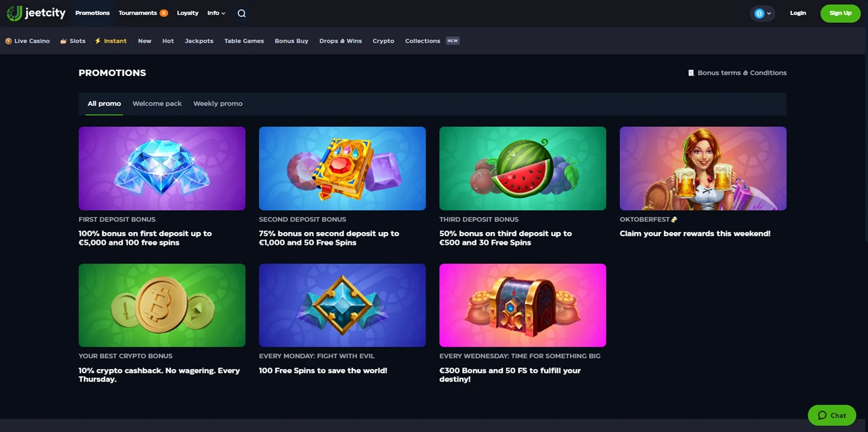Click EVERY MONDAY: FIGHT WITH EVIL label
The height and width of the screenshot is (432, 868).
tap(316, 356)
